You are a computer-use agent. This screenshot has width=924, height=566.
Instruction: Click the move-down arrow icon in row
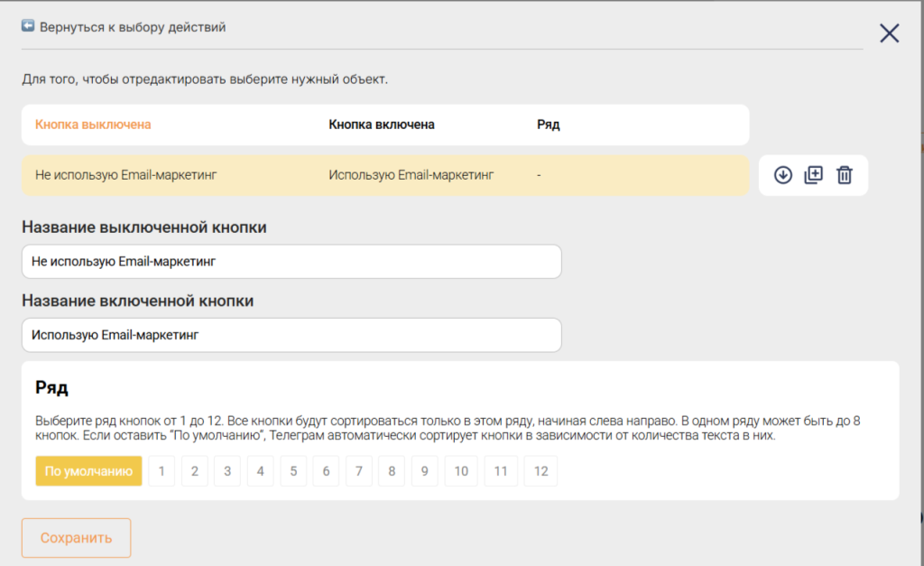pyautogui.click(x=783, y=175)
